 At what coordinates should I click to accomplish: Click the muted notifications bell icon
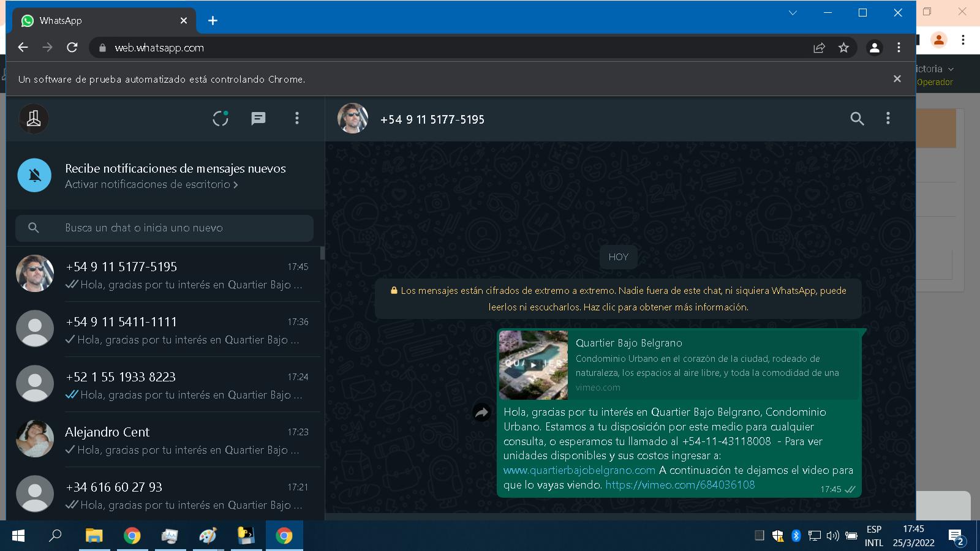pos(34,175)
